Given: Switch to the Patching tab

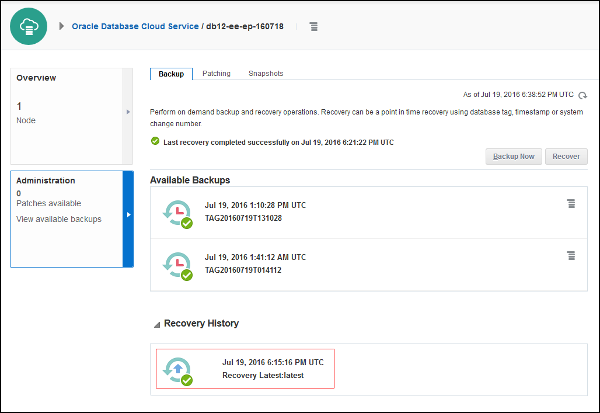Looking at the screenshot, I should pyautogui.click(x=216, y=73).
